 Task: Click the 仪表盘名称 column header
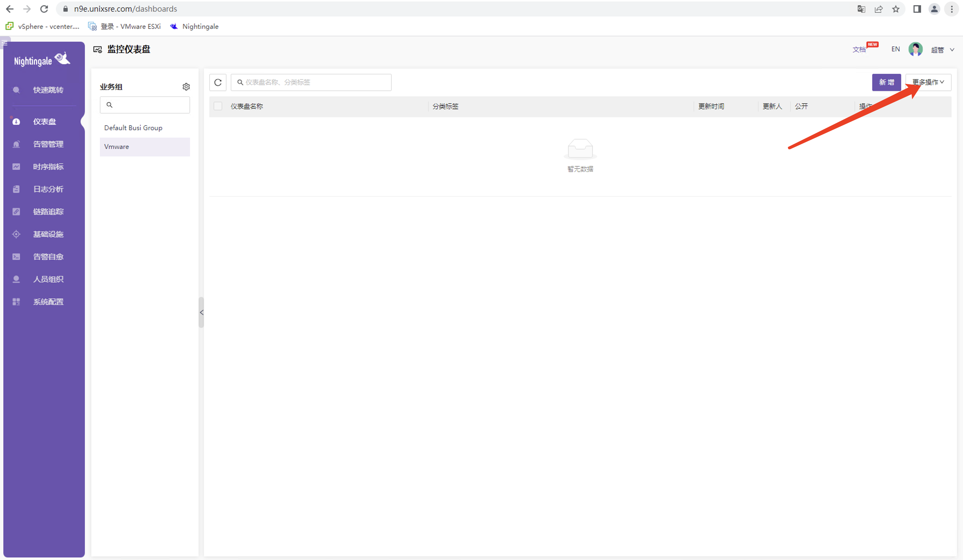[247, 106]
